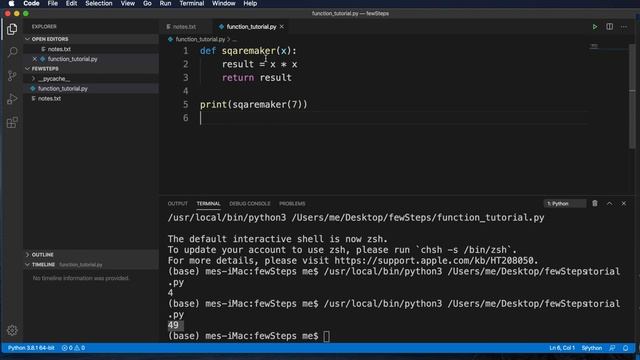Click feedback icon in status bar
Screen dimensions: 640x360
click(612, 348)
